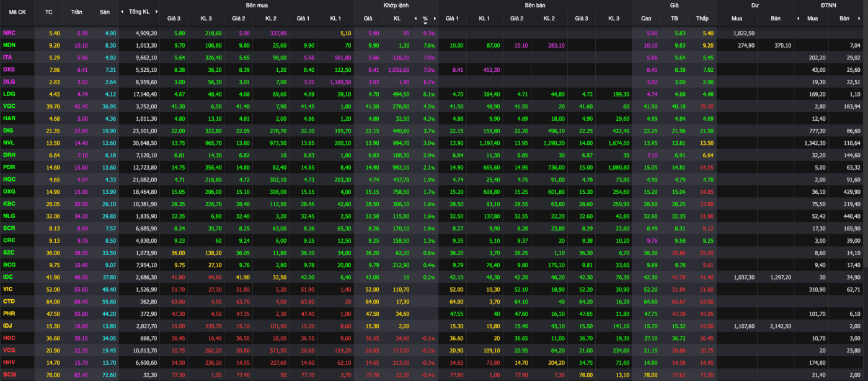This screenshot has width=868, height=381.
Task: Open stock symbol CRE
Action: coord(9,240)
